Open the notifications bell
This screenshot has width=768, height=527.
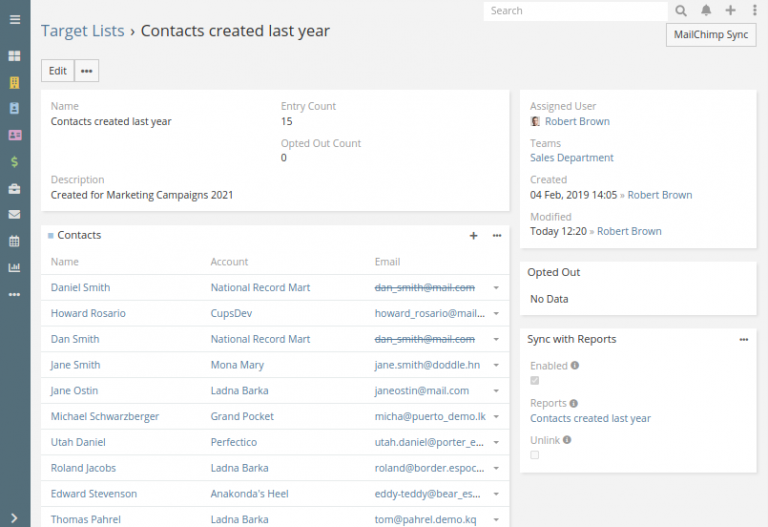[x=706, y=11]
